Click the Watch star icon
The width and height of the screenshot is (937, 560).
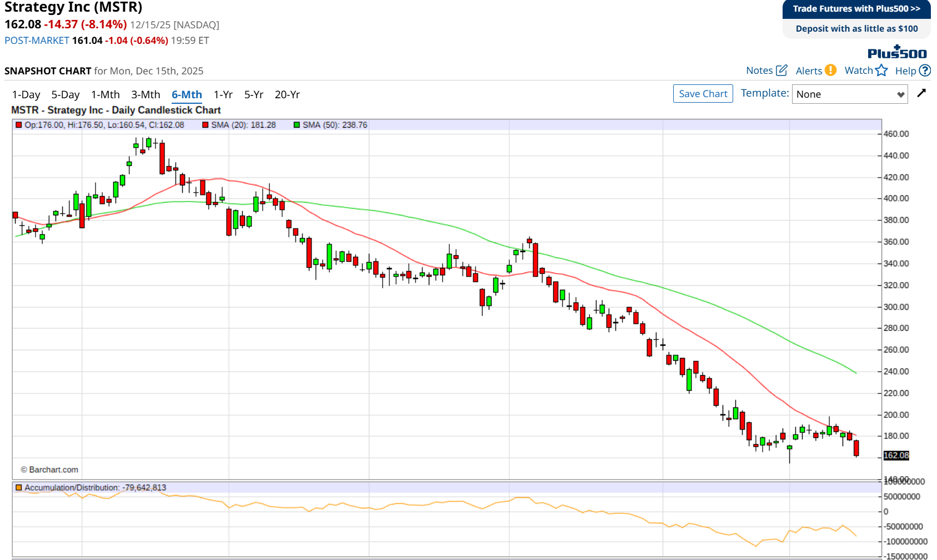pyautogui.click(x=881, y=70)
